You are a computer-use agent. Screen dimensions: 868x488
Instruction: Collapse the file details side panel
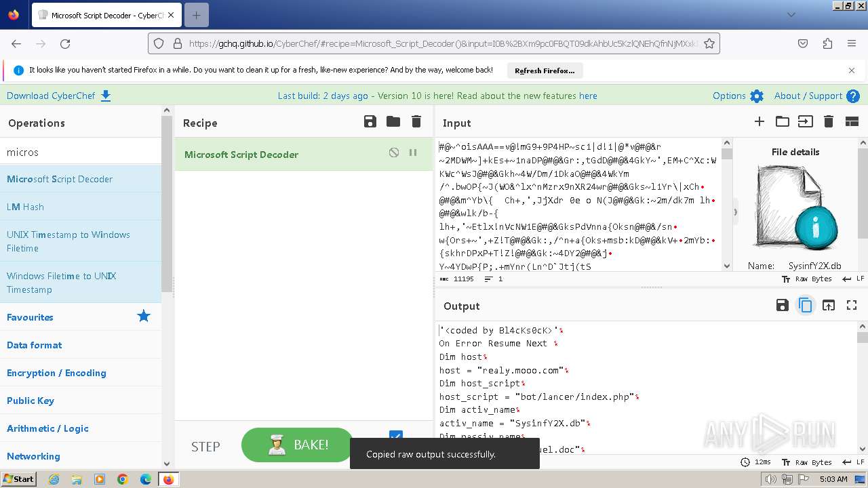tap(736, 212)
